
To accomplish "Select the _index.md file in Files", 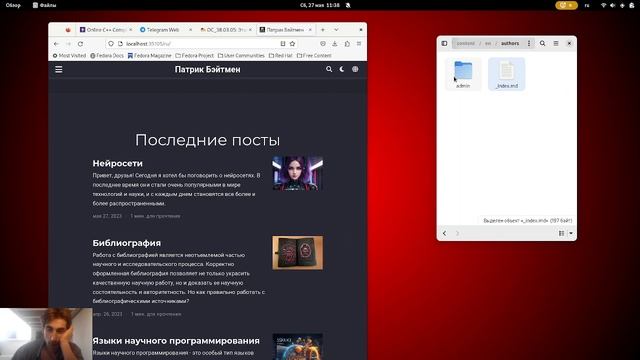I will (x=507, y=74).
